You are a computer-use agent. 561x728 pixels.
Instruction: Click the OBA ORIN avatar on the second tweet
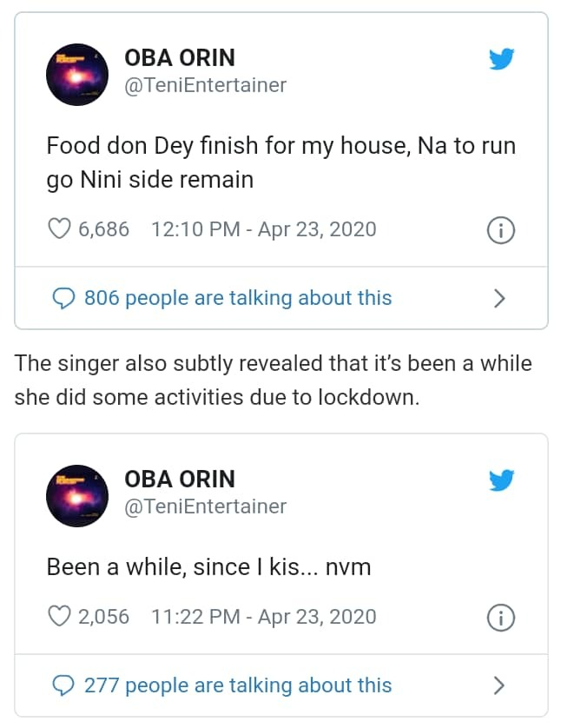[77, 495]
